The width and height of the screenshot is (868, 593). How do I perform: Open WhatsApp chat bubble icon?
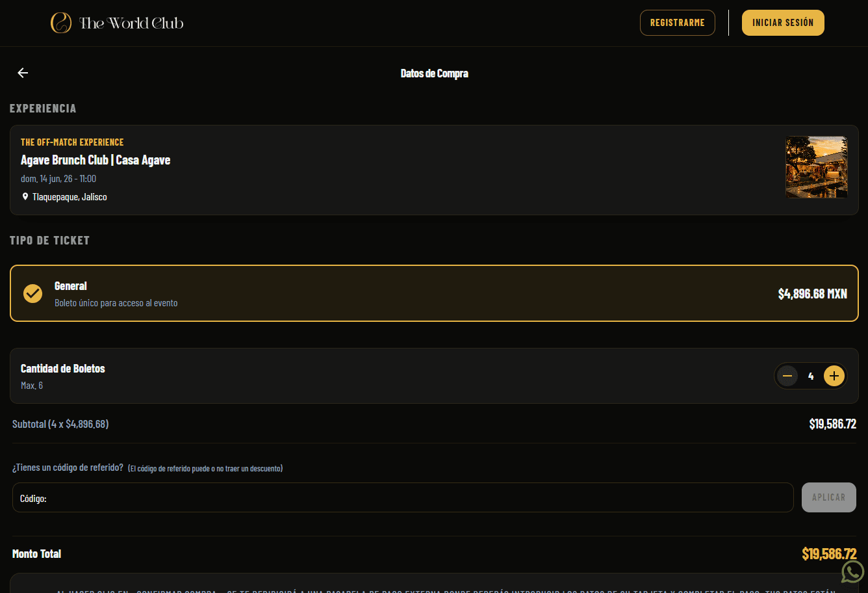click(x=852, y=572)
